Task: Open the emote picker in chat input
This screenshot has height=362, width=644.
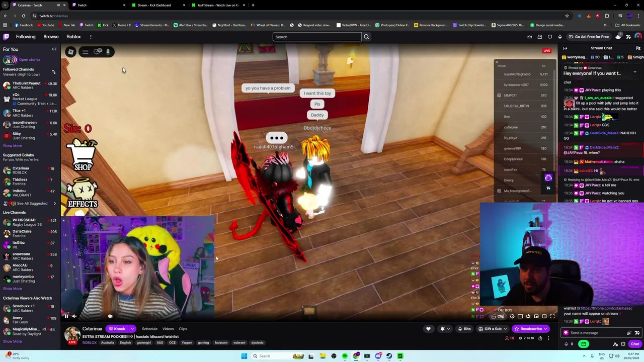Action: coord(637,333)
